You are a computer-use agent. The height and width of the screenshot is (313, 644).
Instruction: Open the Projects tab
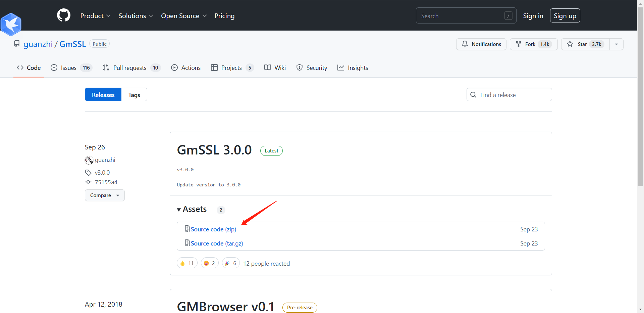pos(232,68)
